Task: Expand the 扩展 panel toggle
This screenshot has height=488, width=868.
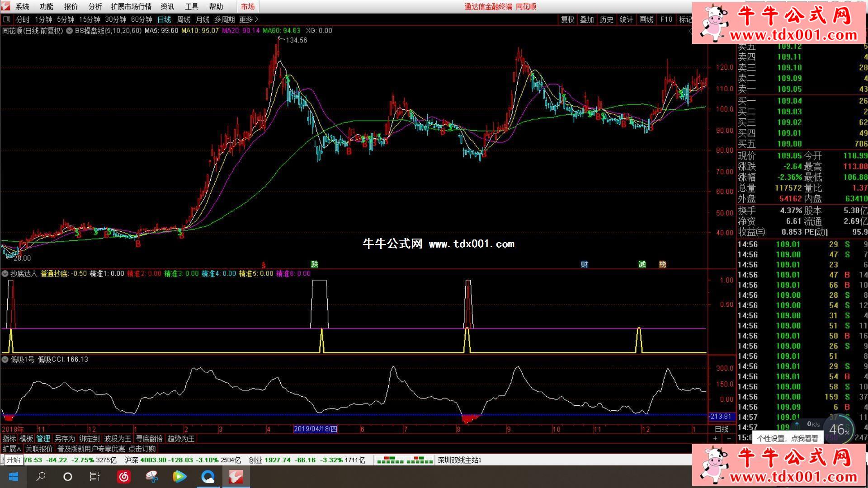Action: (x=11, y=449)
